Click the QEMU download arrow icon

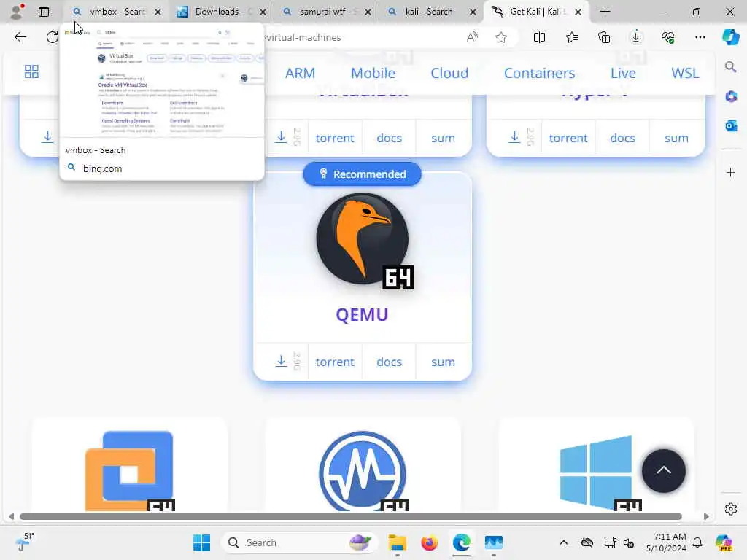[x=281, y=362]
